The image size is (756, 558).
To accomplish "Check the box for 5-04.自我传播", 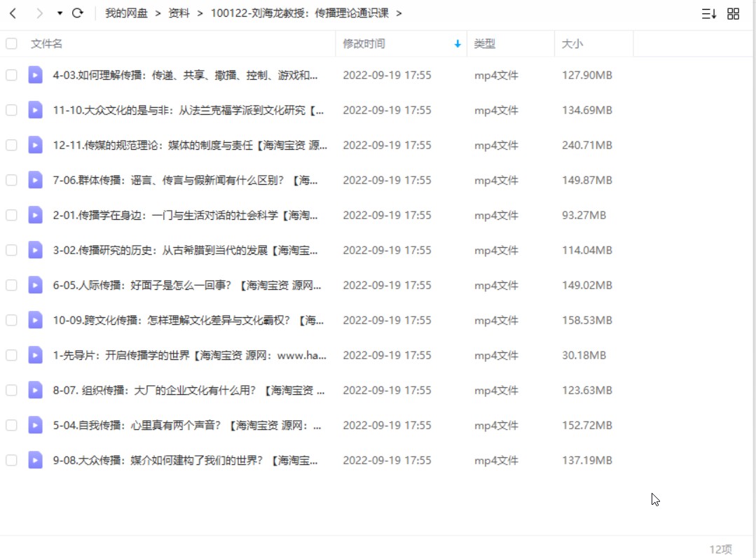I will coord(12,426).
